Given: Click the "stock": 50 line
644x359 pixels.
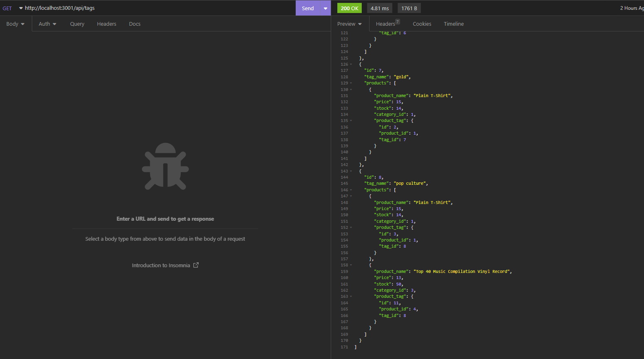Looking at the screenshot, I should point(389,284).
